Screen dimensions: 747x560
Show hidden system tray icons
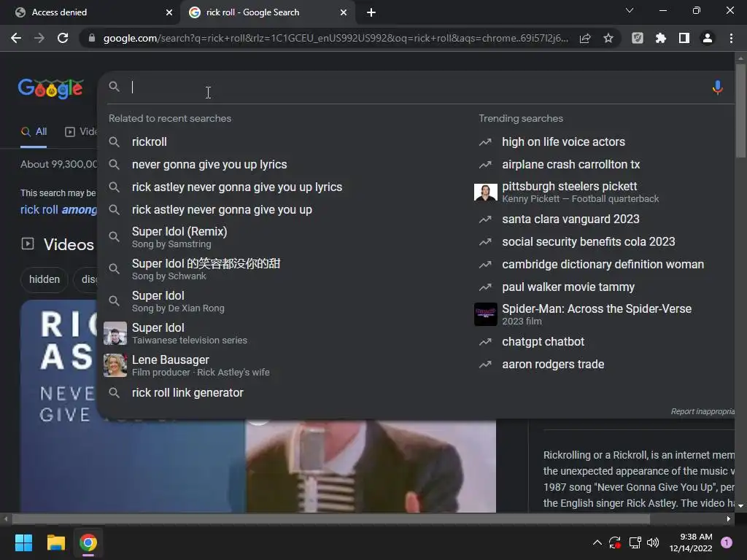click(597, 542)
